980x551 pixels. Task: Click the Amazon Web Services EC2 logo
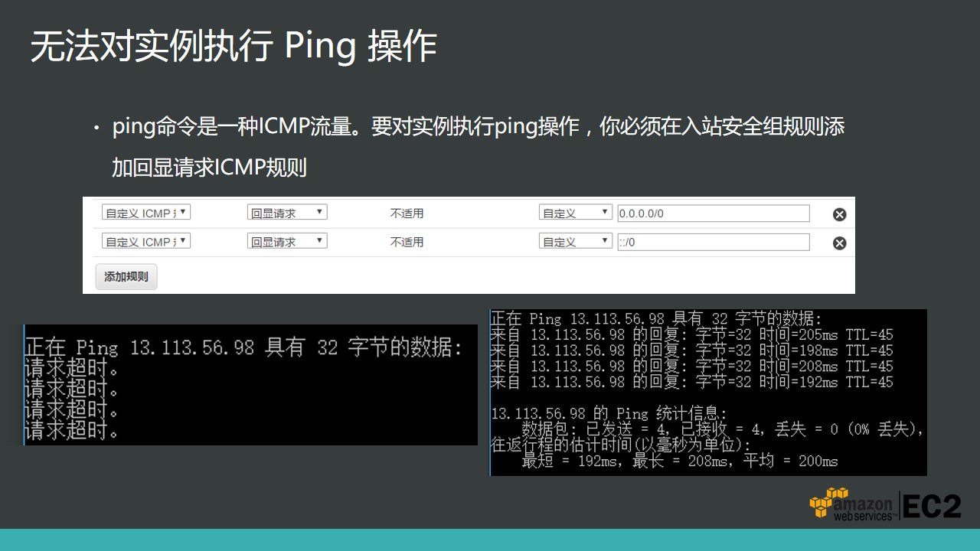tap(885, 504)
